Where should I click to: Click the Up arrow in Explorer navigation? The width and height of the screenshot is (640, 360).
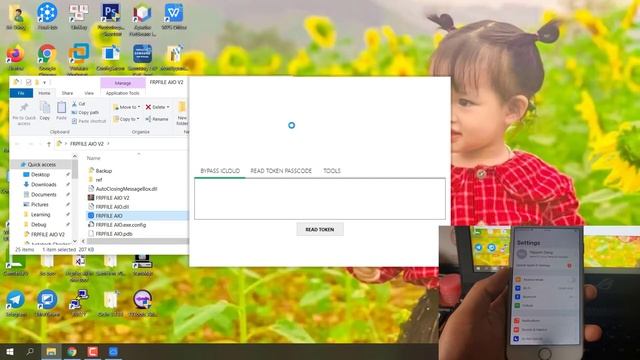[x=49, y=144]
